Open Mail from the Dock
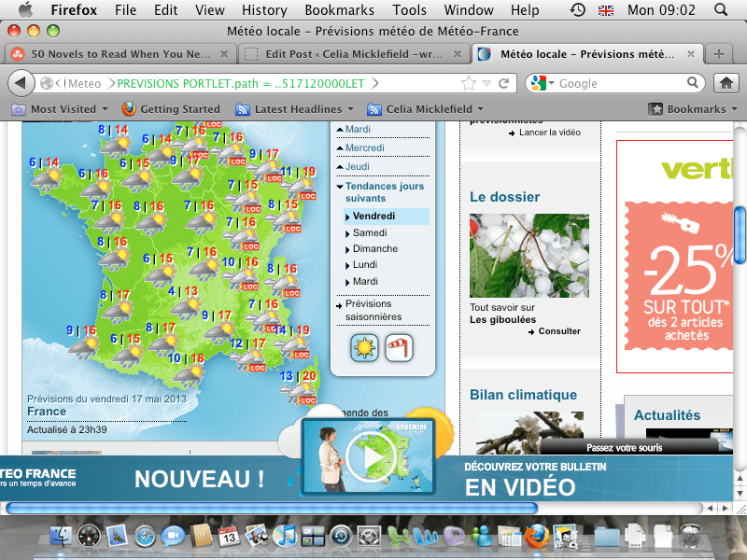 116,537
